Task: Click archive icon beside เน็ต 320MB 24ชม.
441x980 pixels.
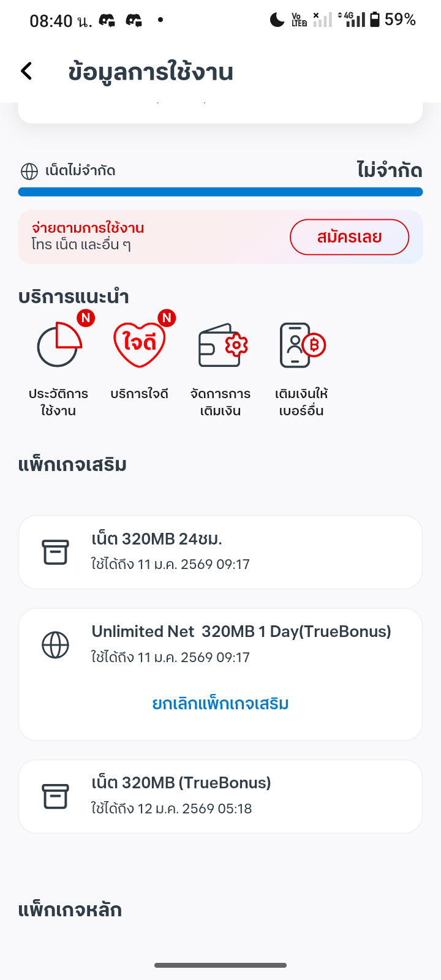Action: [55, 552]
